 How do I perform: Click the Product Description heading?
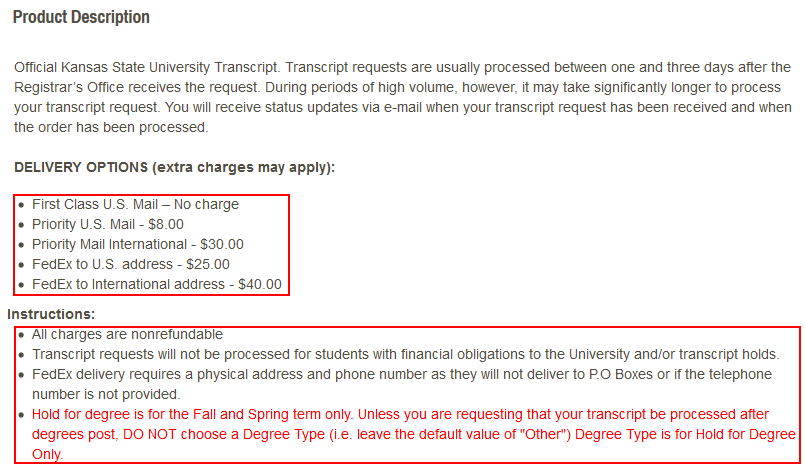[x=81, y=17]
